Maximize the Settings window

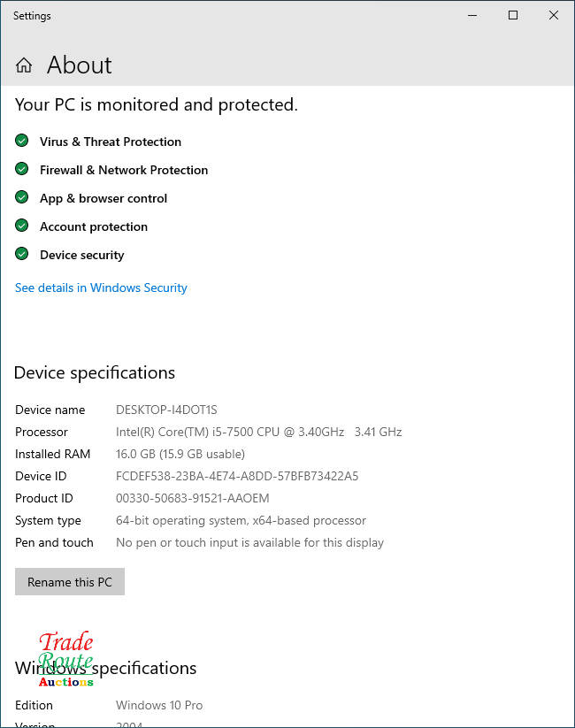[512, 15]
